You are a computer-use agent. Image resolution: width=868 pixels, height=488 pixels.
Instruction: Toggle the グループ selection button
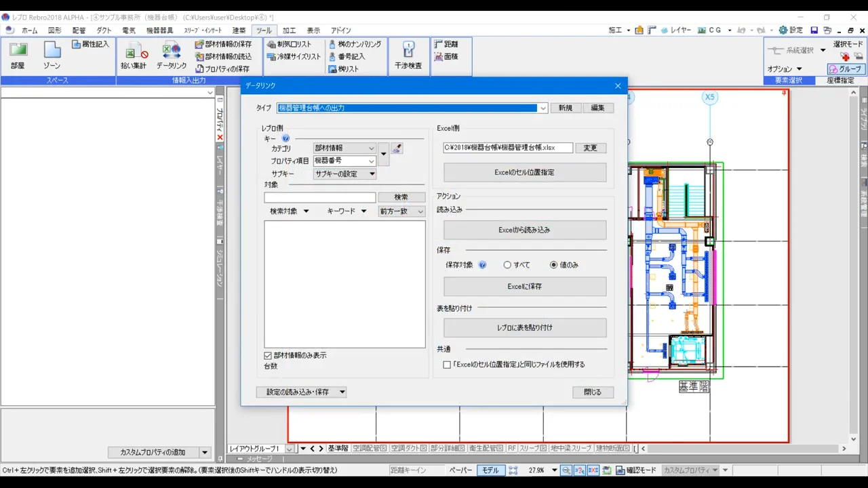click(x=846, y=69)
